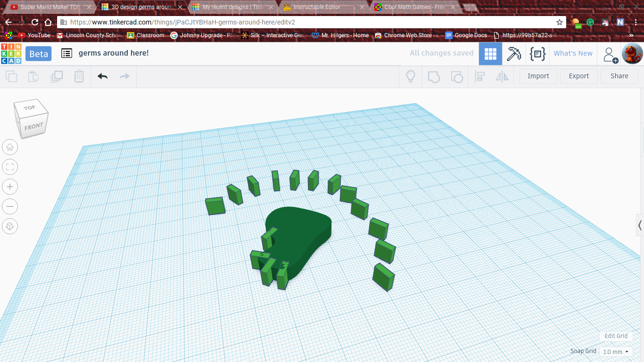Viewport: 644px width, 362px height.
Task: Click the Mirror/Flip tool icon
Action: pos(502,76)
